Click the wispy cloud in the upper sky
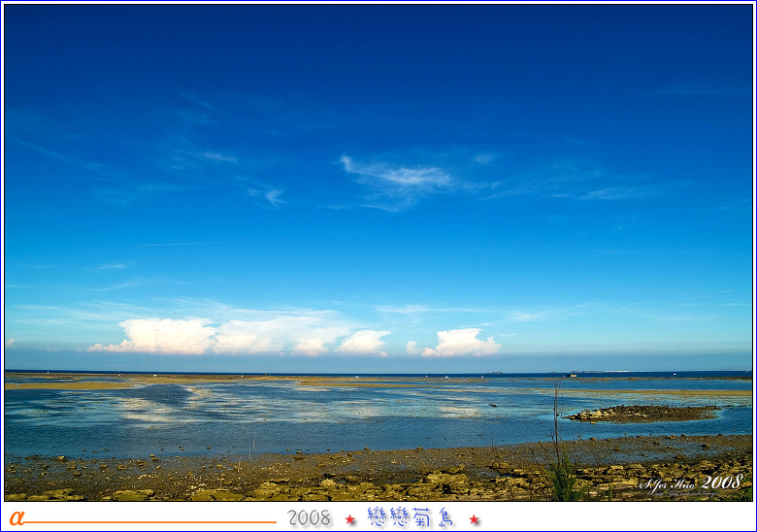Viewport: 757px width, 532px height. [396, 178]
